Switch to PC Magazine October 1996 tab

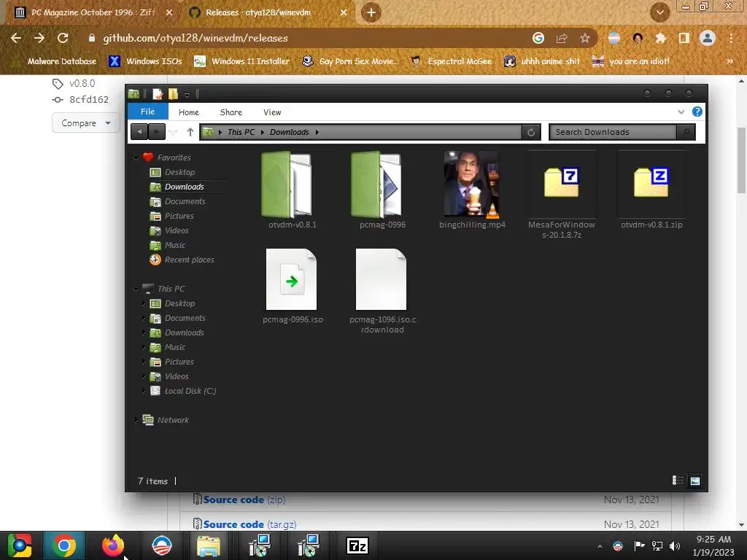point(93,12)
